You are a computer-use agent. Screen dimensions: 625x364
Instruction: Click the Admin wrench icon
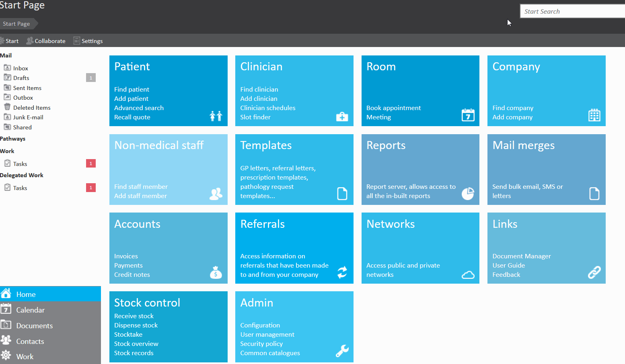coord(342,351)
